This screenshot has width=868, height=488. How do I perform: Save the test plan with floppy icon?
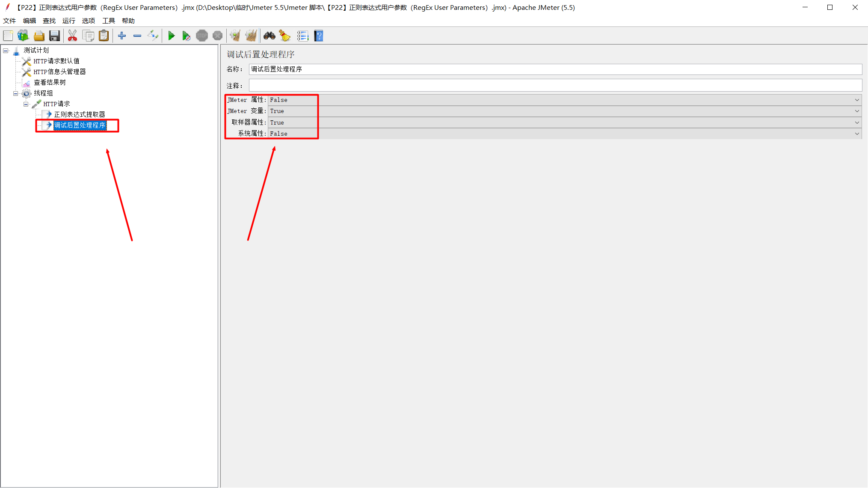point(55,36)
